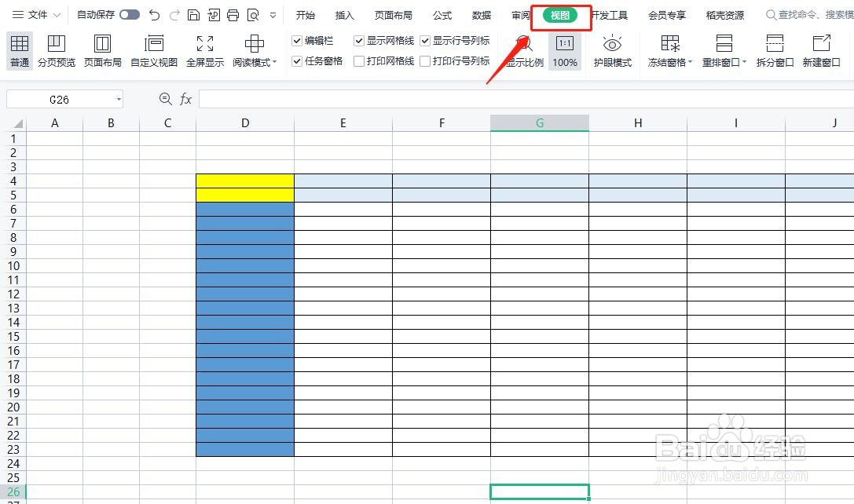Screen dimensions: 854x504
Task: Switch to 页面布局 view in ribbon
Action: (x=102, y=50)
